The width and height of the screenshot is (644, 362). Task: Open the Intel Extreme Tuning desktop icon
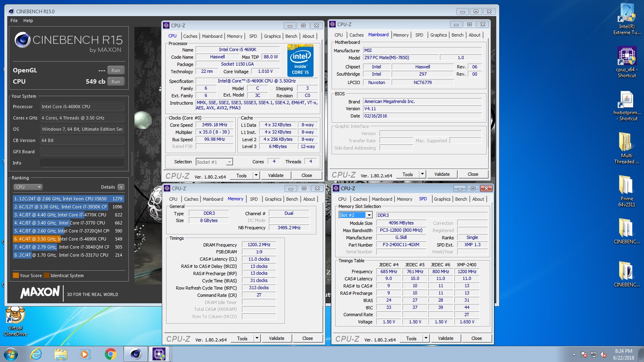627,19
